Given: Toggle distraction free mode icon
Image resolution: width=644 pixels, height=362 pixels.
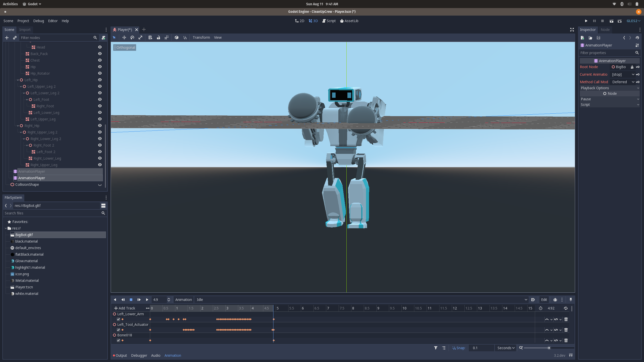Looking at the screenshot, I should tap(572, 30).
